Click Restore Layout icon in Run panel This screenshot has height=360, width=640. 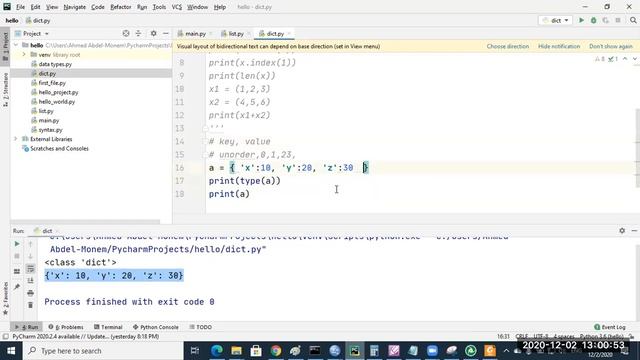[x=17, y=271]
